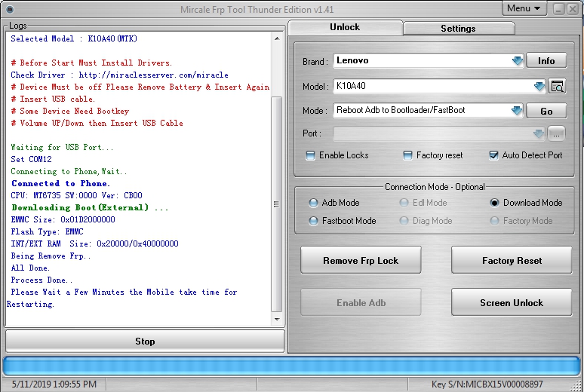Click log line 'CPU: MT6735 SW:0000 Ver: CB00'
Viewport: 584px width, 392px height.
[x=76, y=195]
